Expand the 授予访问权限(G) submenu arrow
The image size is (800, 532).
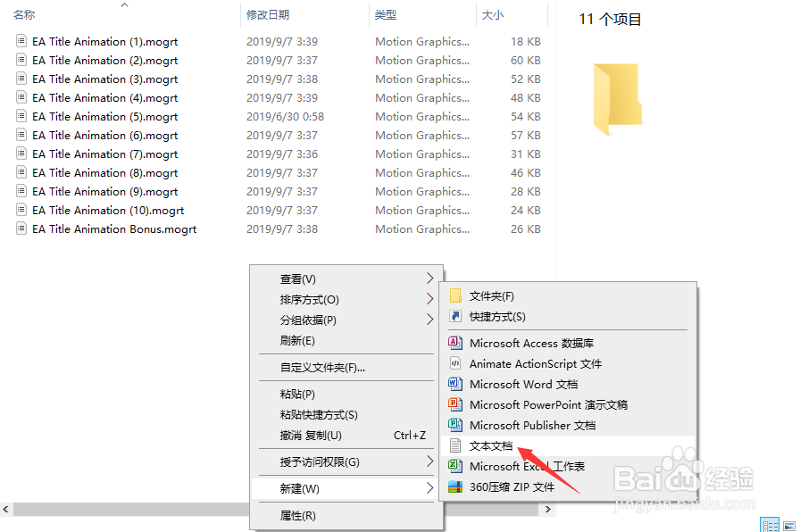pos(429,461)
